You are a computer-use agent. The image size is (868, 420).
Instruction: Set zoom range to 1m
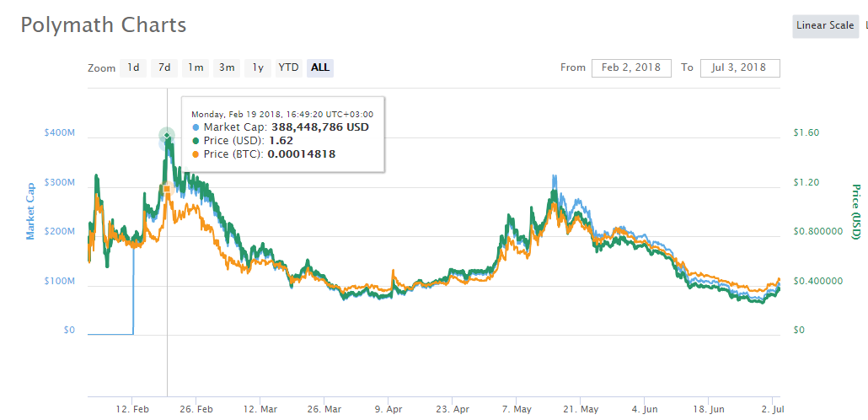[196, 68]
